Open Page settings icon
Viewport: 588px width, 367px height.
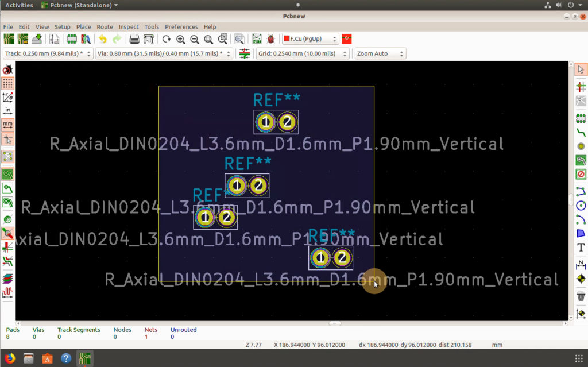[x=54, y=39]
